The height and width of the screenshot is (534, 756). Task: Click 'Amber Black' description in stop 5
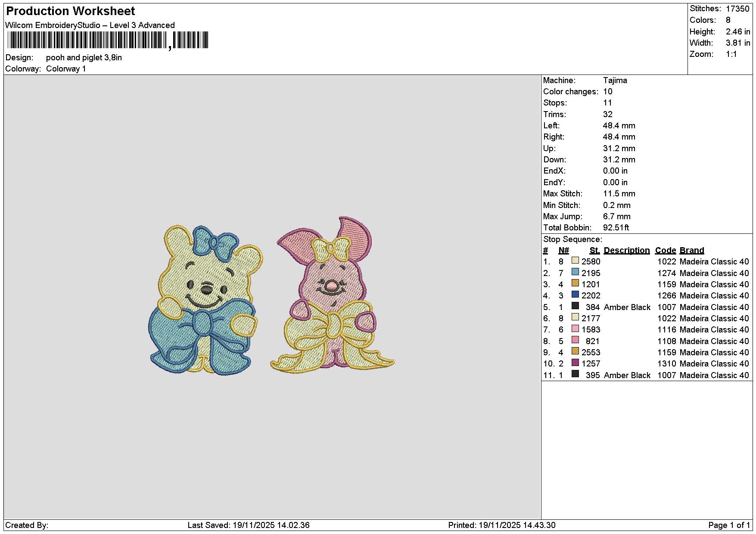tap(627, 307)
